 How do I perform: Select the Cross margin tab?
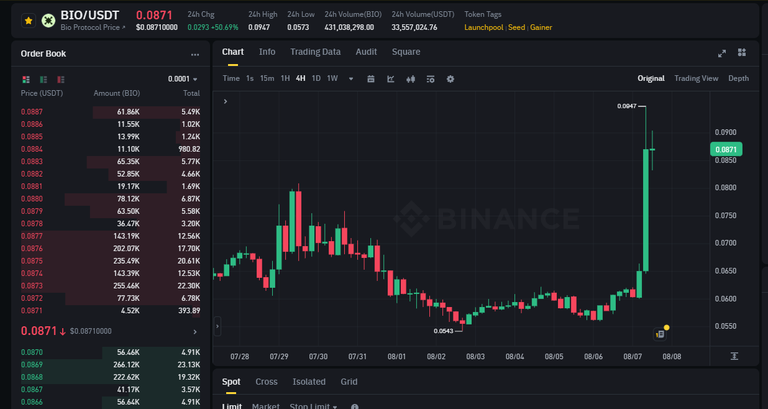click(x=266, y=382)
